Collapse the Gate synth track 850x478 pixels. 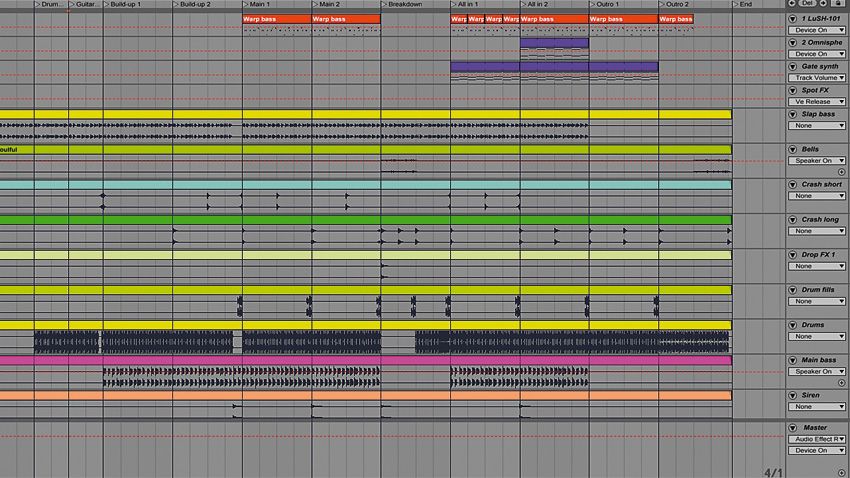click(x=793, y=67)
